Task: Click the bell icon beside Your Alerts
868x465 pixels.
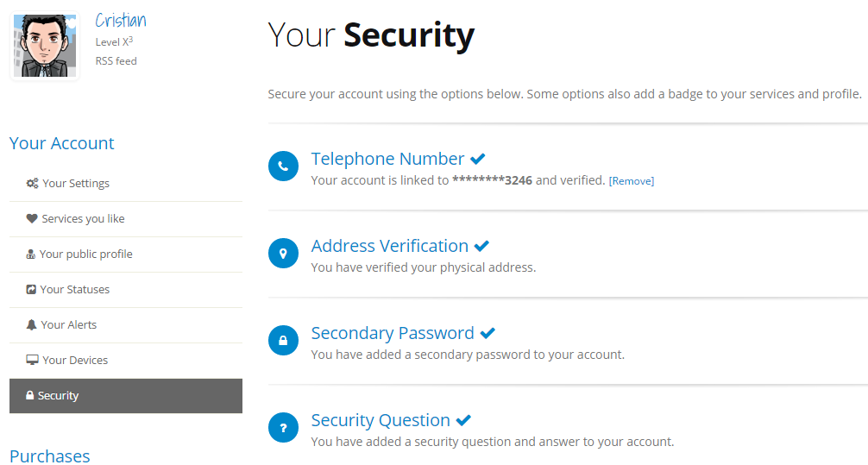Action: click(x=32, y=325)
